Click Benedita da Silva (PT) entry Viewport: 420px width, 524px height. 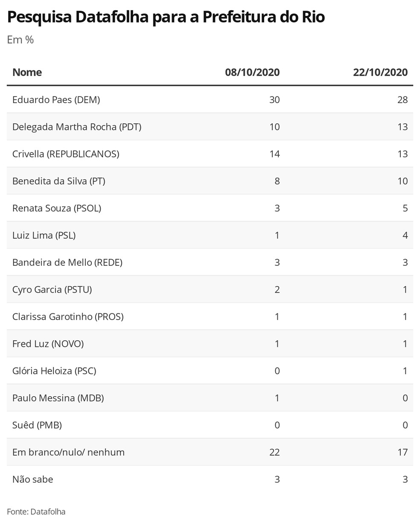coord(59,181)
